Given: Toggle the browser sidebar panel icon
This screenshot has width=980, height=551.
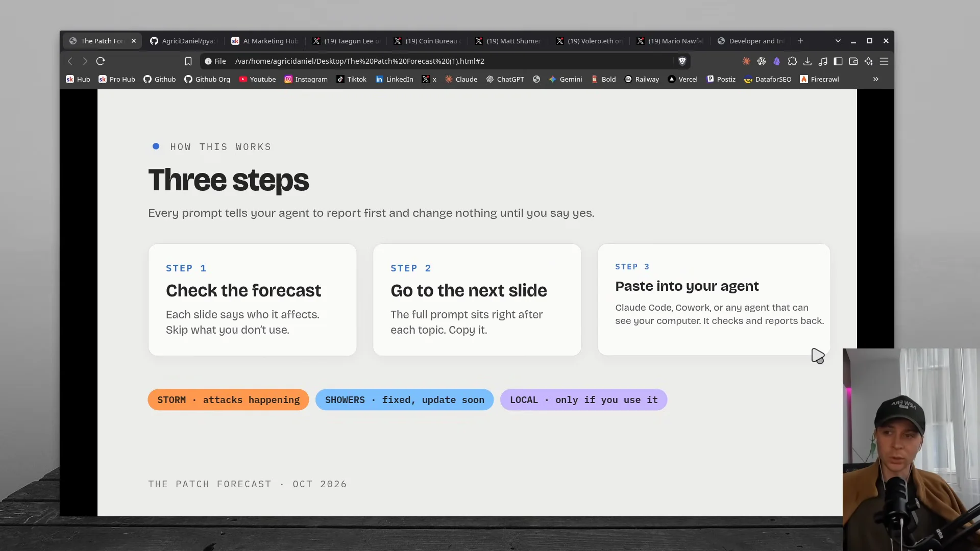Looking at the screenshot, I should 838,61.
